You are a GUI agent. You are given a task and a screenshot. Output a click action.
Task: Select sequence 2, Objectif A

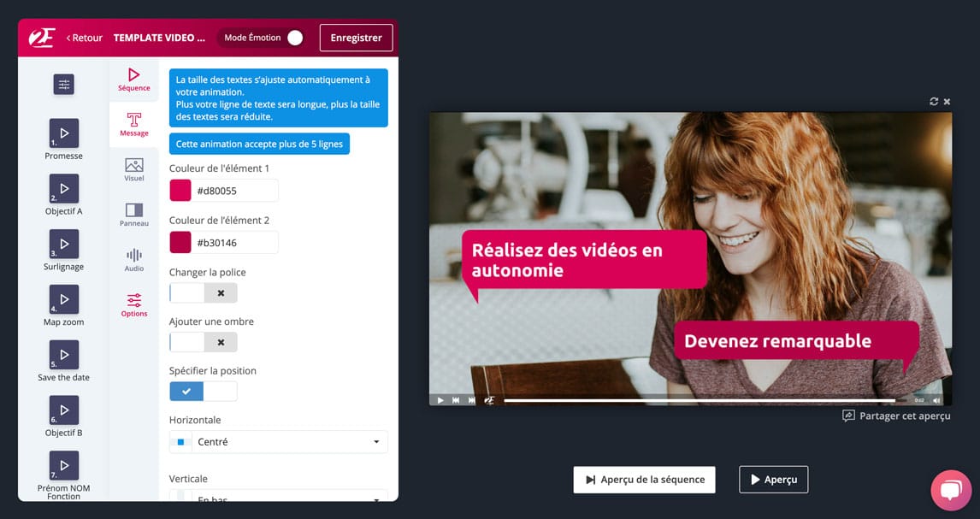[64, 189]
